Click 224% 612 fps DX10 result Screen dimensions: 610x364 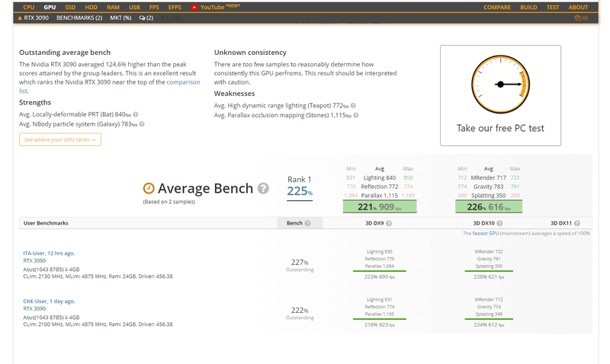tap(489, 324)
